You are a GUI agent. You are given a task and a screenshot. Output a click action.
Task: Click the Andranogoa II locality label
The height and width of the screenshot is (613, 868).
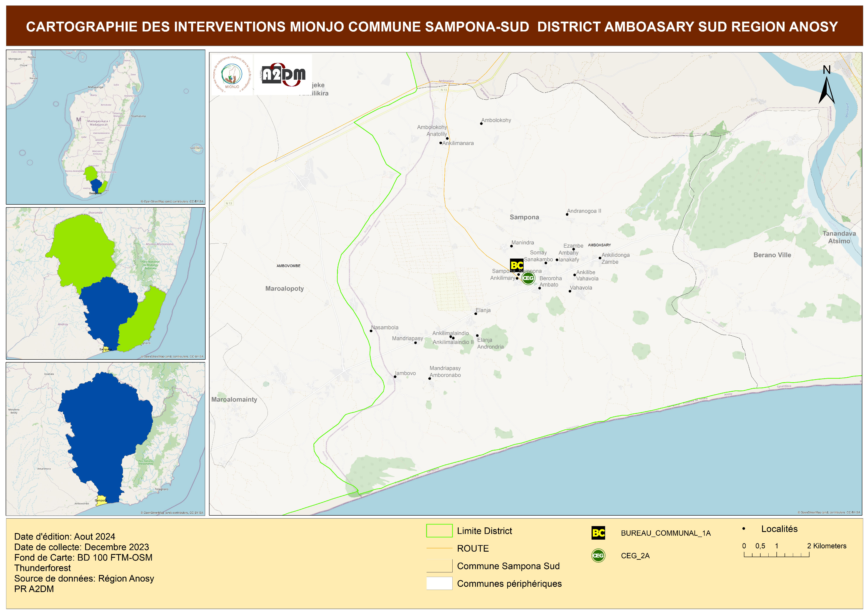pos(584,211)
